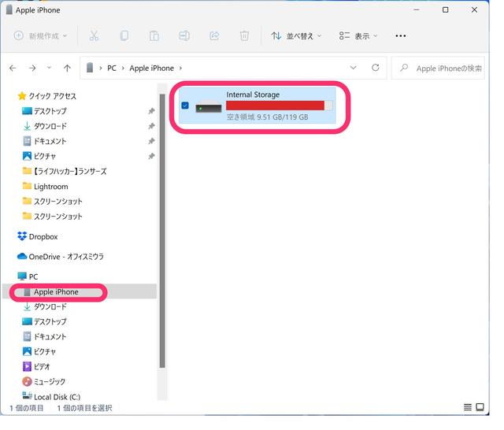Click the navigation pane scrollbar
Screen dimensions: 504x430
pos(162,231)
